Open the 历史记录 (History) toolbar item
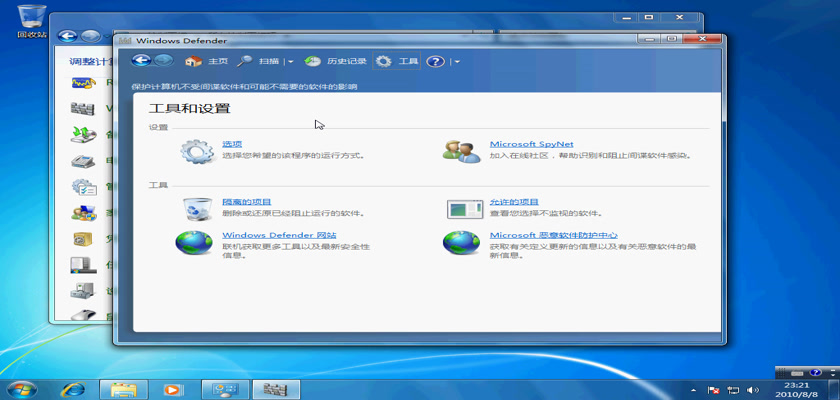The height and width of the screenshot is (400, 840). point(335,61)
